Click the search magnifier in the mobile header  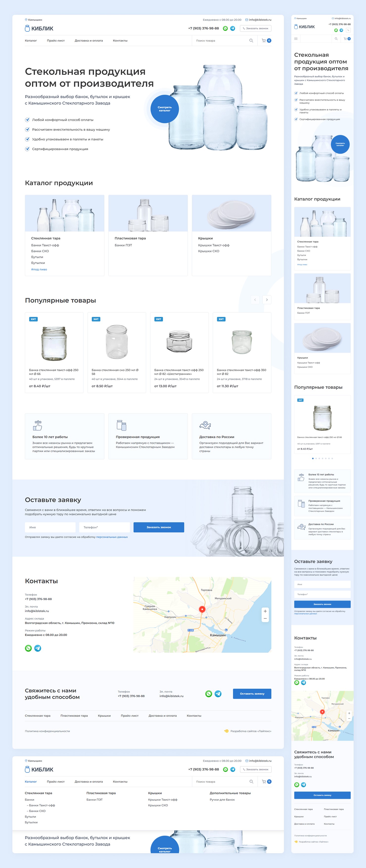coord(336,39)
